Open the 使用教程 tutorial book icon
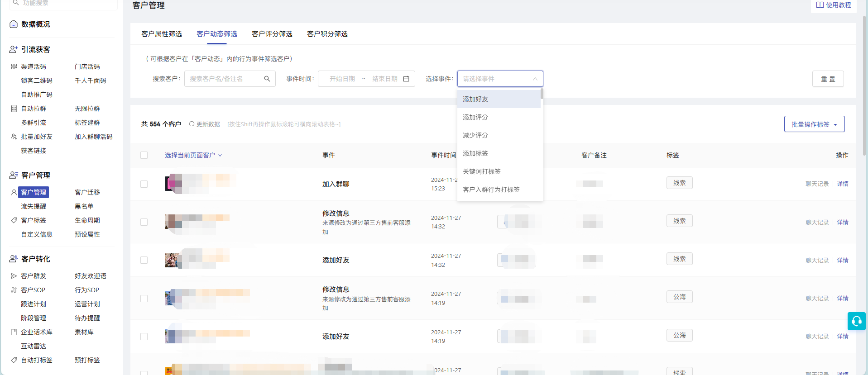This screenshot has height=375, width=868. [820, 5]
